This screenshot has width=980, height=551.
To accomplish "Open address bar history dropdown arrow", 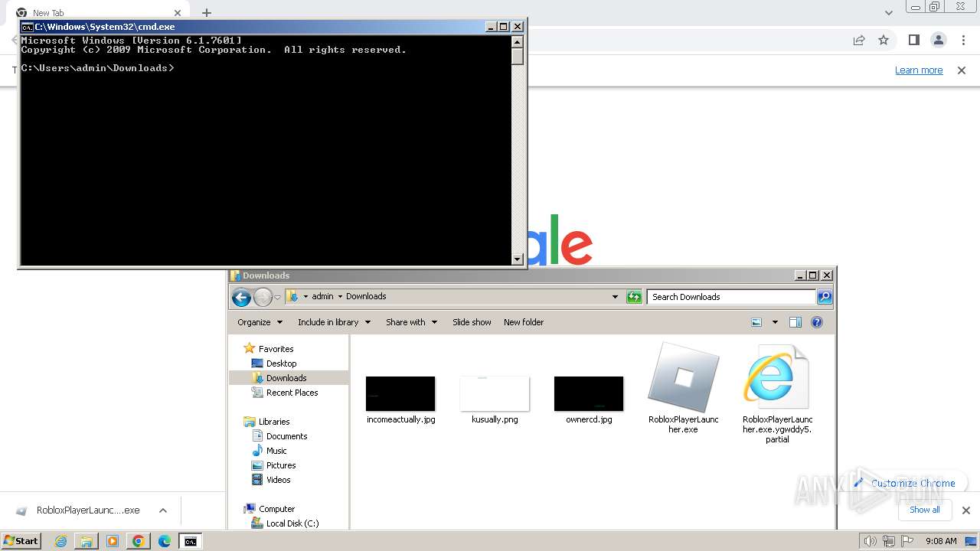I will click(x=615, y=297).
